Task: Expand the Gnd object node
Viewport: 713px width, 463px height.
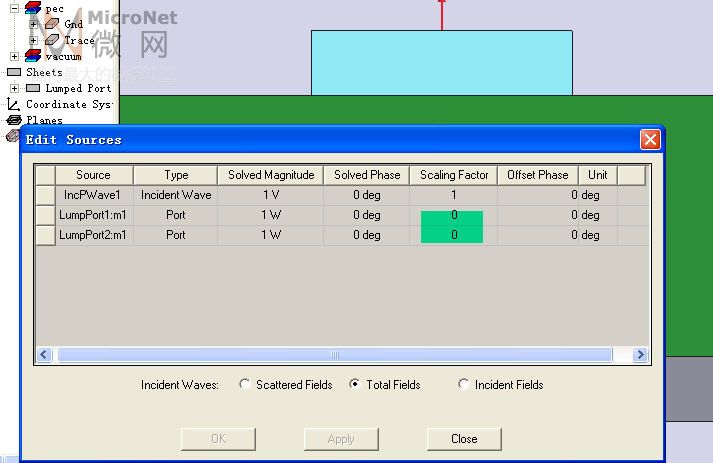Action: [33, 24]
